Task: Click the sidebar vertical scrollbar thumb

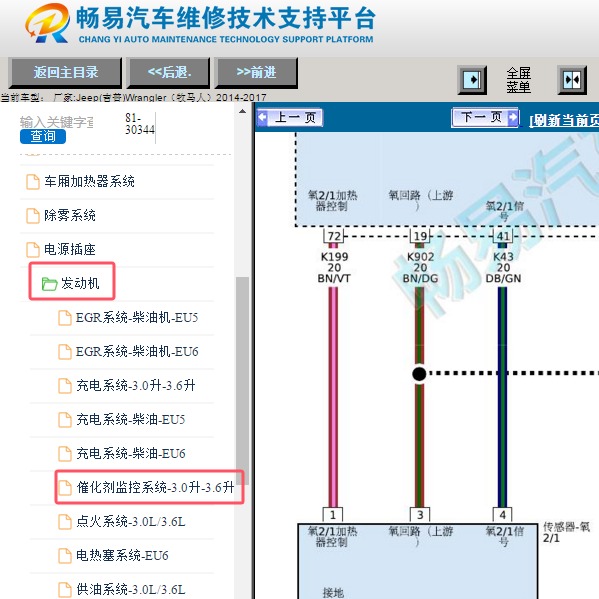Action: pos(242,380)
